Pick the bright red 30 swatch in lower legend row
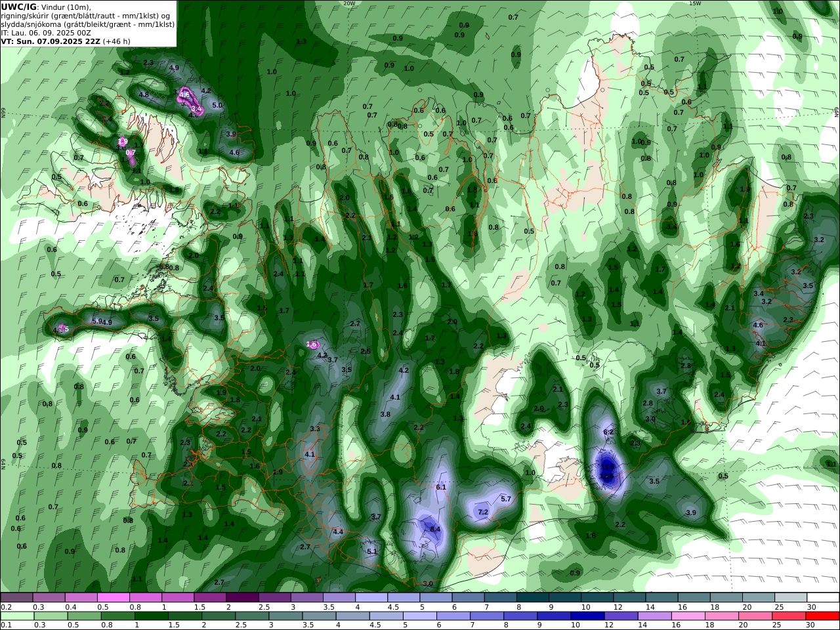The width and height of the screenshot is (840, 630). 822,616
